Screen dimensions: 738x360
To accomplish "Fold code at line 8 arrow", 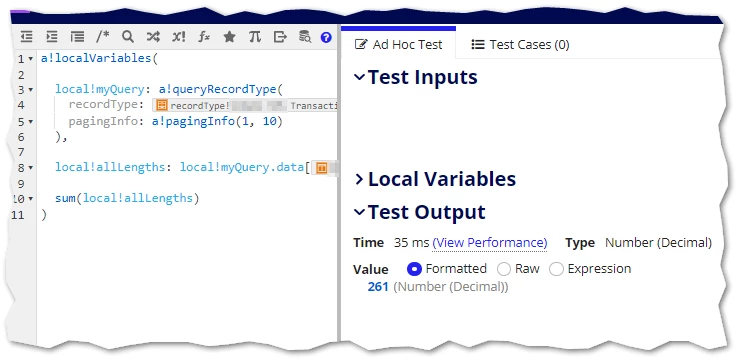I will tap(31, 168).
